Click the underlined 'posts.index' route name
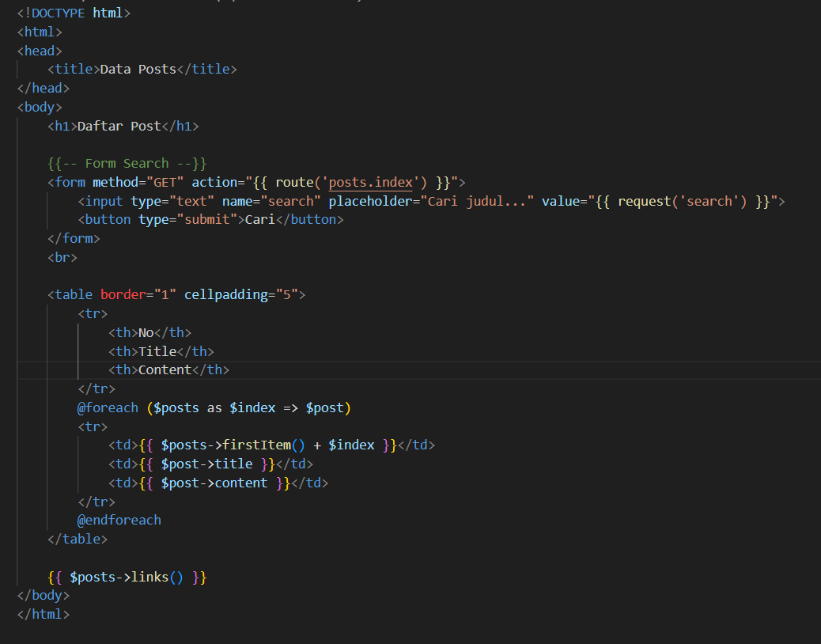Viewport: 821px width, 644px height. [x=370, y=183]
